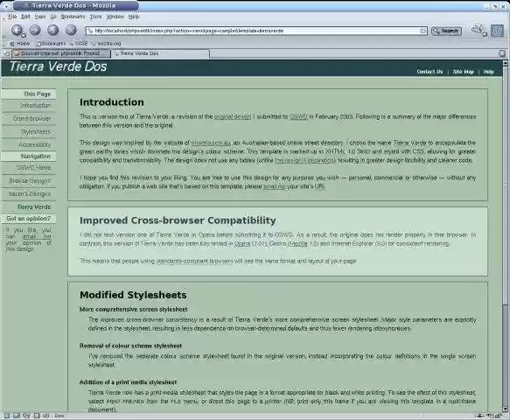
Task: Open the File menu
Action: click(x=12, y=17)
